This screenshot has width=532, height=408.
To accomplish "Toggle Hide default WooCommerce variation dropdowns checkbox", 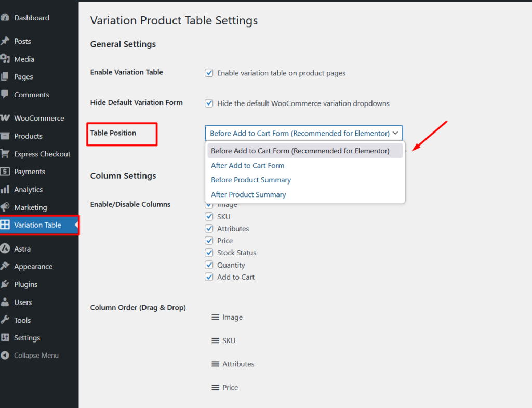I will coord(209,103).
